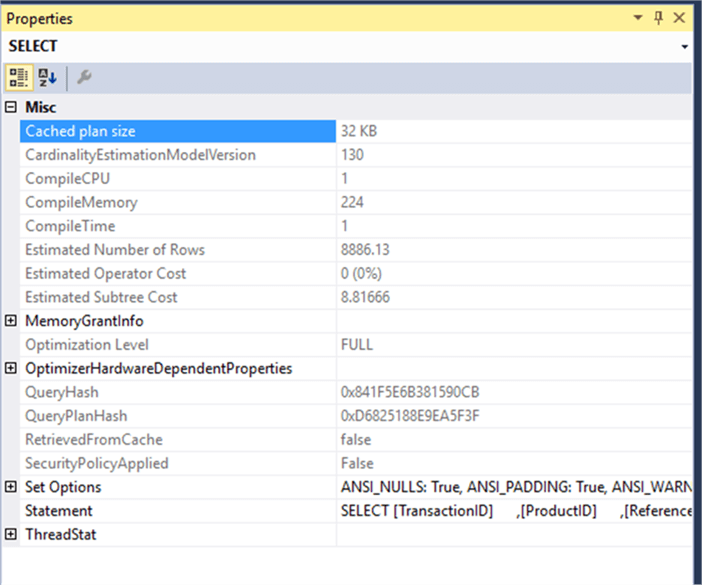Select the RetrievedFromCache property

coord(93,440)
